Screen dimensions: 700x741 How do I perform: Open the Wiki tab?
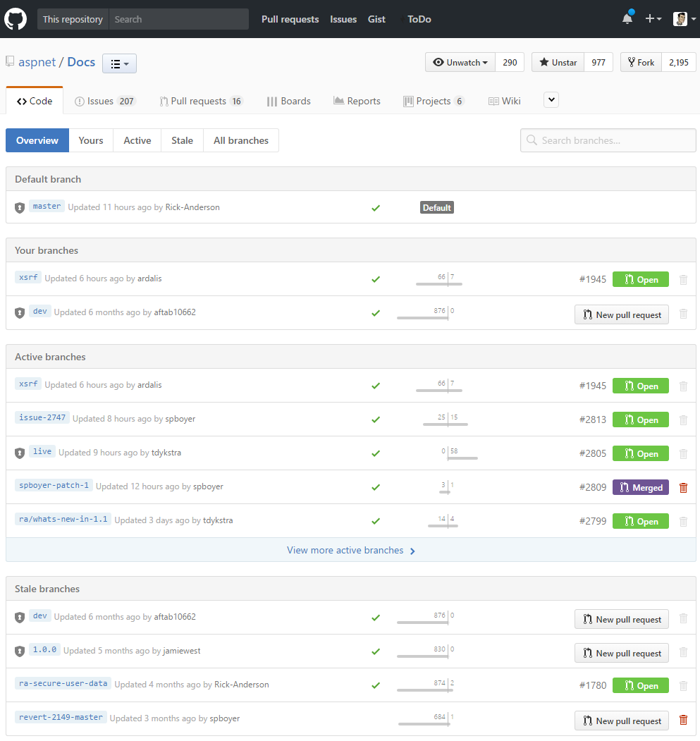(504, 101)
